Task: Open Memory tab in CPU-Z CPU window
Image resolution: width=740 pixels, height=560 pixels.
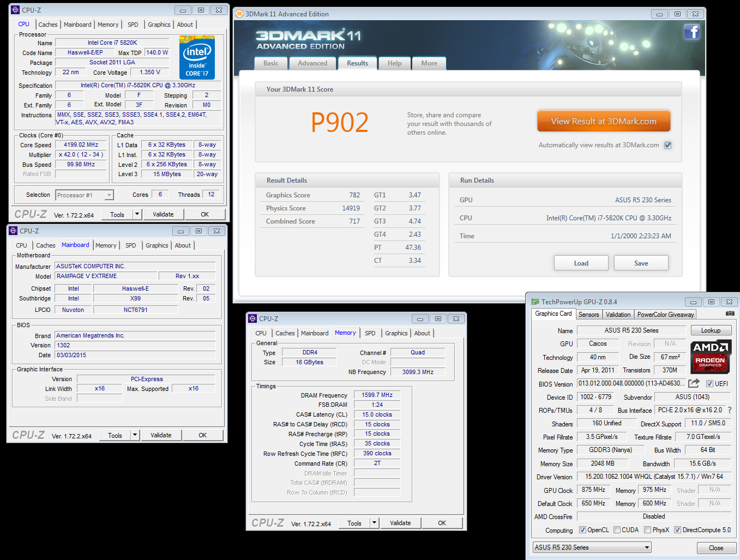Action: click(108, 25)
